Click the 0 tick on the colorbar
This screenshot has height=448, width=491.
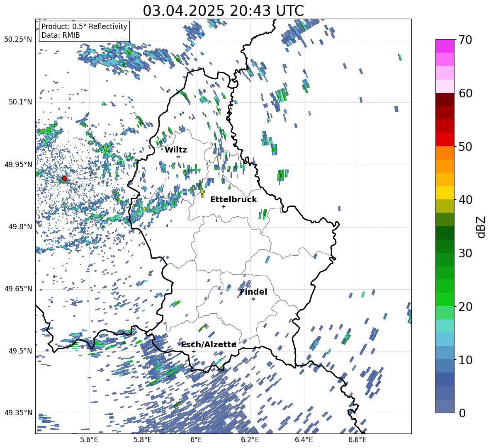point(462,413)
